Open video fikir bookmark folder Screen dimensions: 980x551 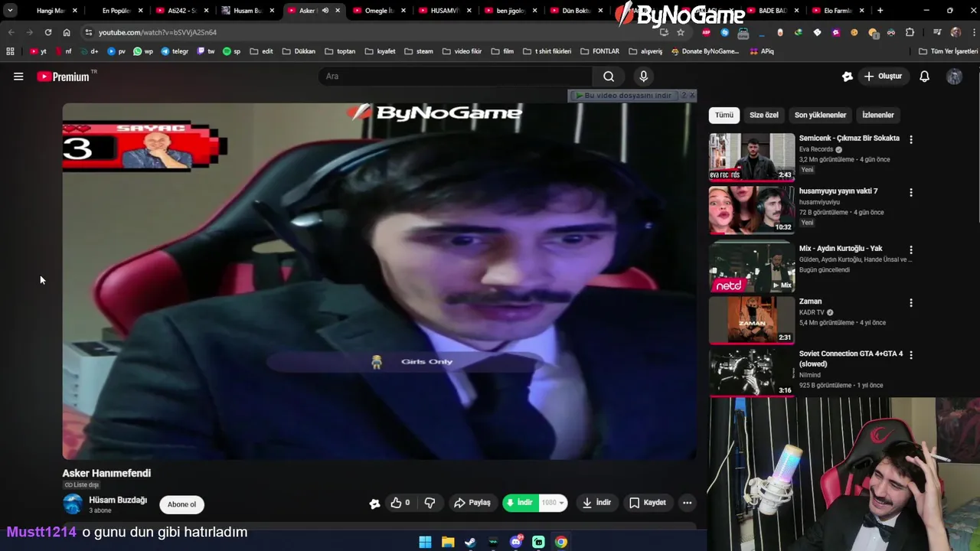[x=462, y=51]
